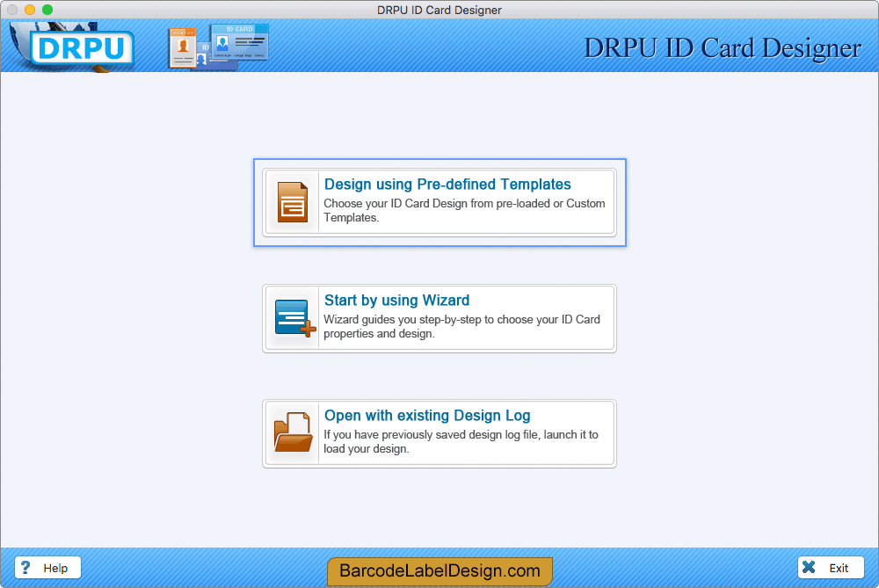Click 'Wizard guides you step-by-step' description text

coord(462,326)
